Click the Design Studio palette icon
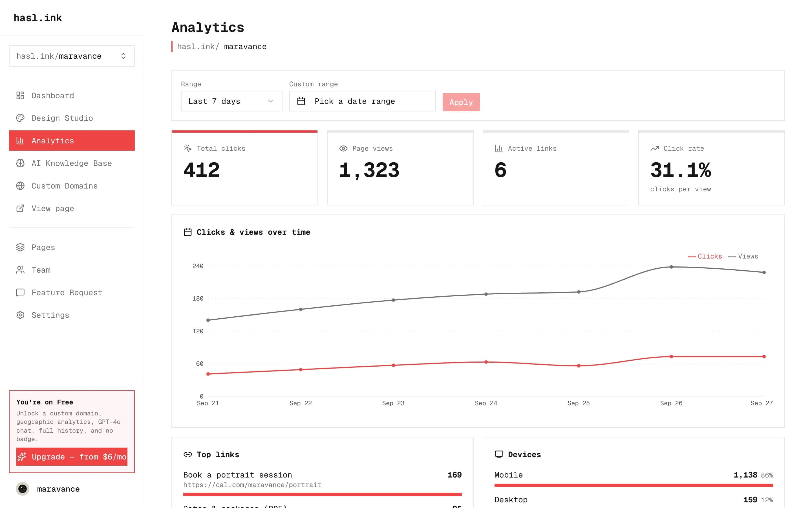This screenshot has height=508, width=812. (20, 118)
